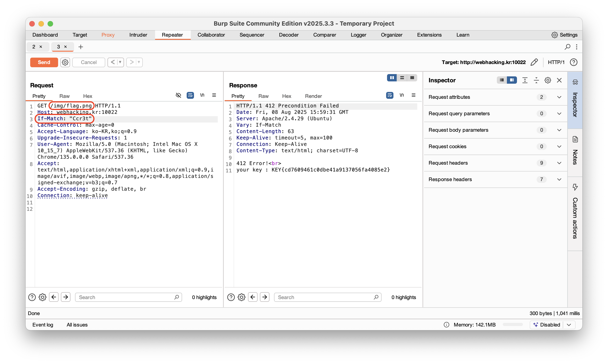Collapse all Inspector sections icon
The height and width of the screenshot is (364, 608).
536,80
